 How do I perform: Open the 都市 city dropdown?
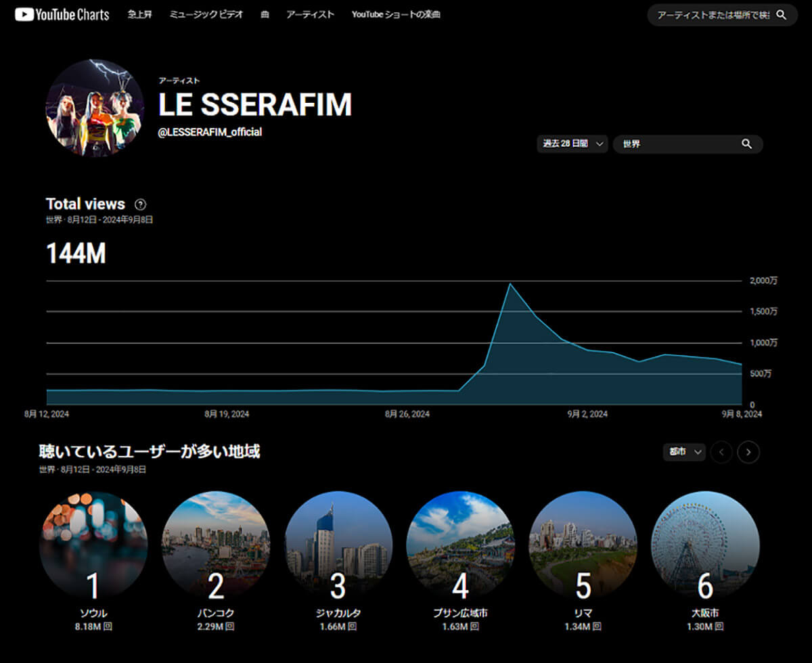(x=684, y=452)
